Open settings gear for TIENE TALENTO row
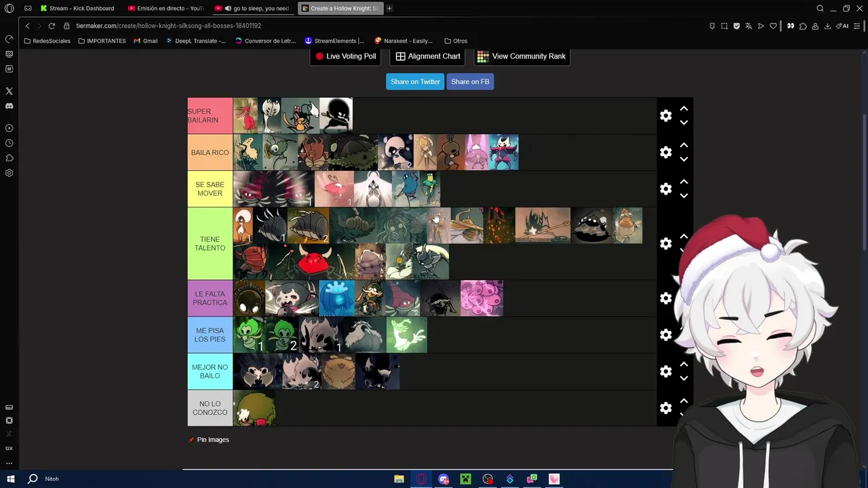The image size is (868, 488). [666, 243]
